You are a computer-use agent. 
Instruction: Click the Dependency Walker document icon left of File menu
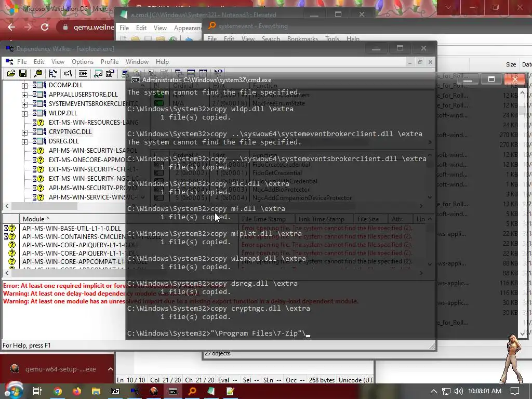(9, 61)
